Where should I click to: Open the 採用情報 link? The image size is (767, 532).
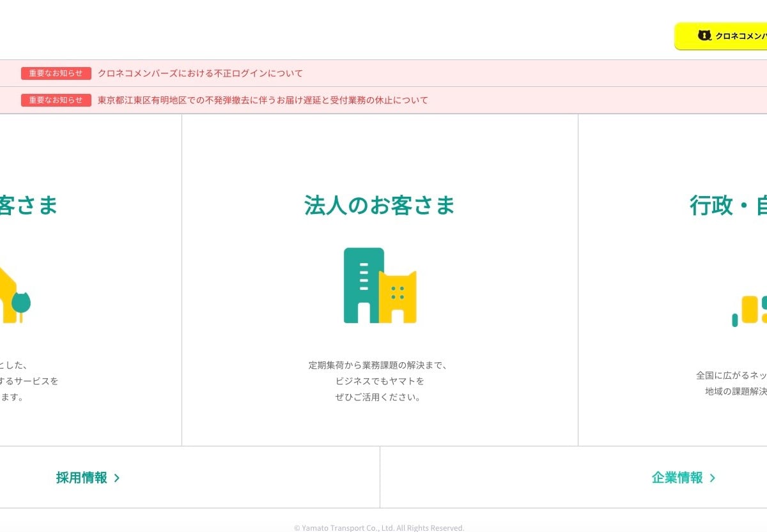click(82, 478)
